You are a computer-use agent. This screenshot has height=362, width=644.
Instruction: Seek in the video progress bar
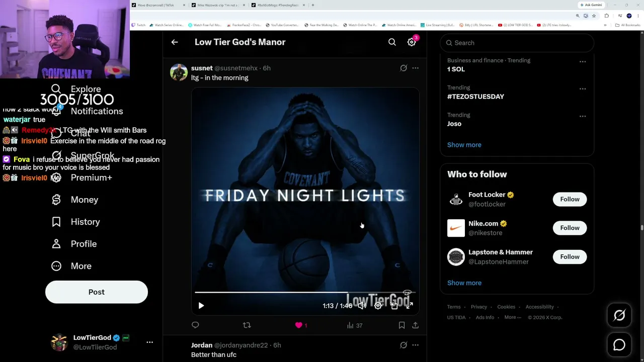305,292
